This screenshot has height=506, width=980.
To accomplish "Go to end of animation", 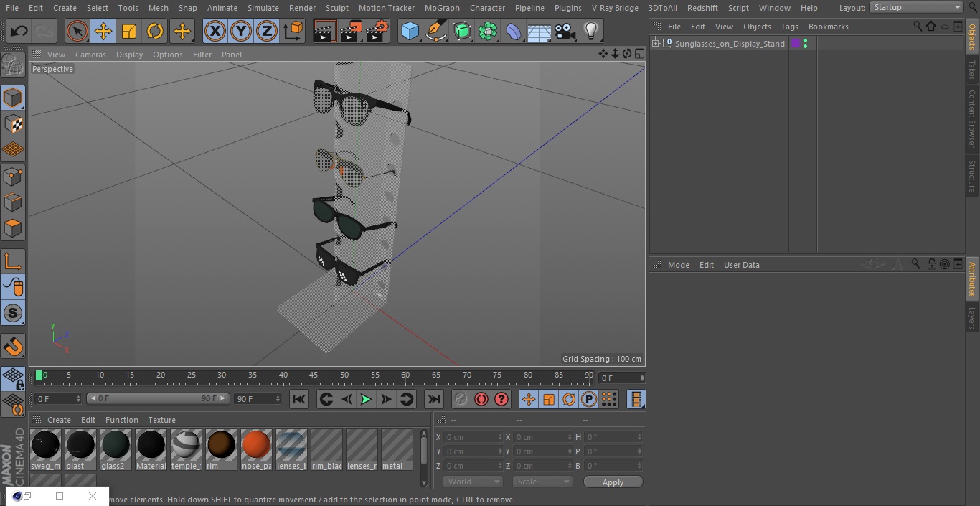I will pos(434,399).
